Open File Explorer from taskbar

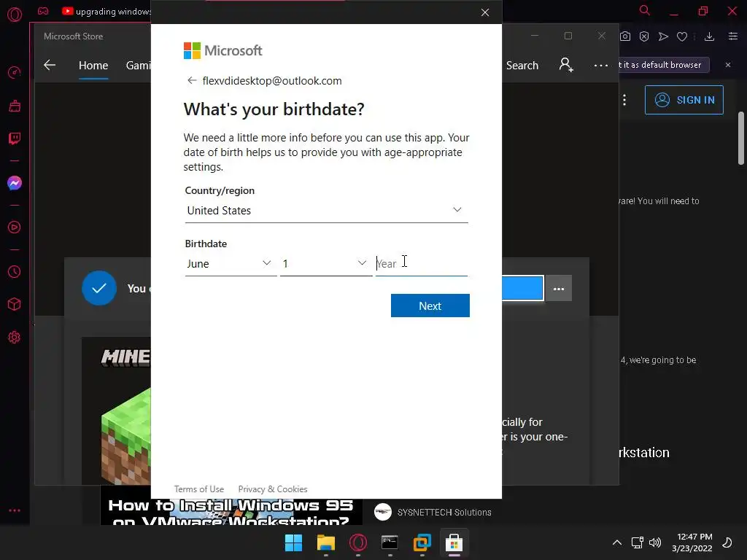tap(326, 542)
